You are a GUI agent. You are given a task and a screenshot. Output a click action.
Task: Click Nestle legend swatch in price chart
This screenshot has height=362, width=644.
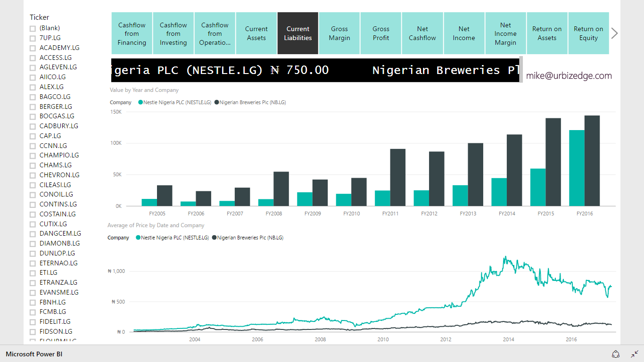pos(138,238)
